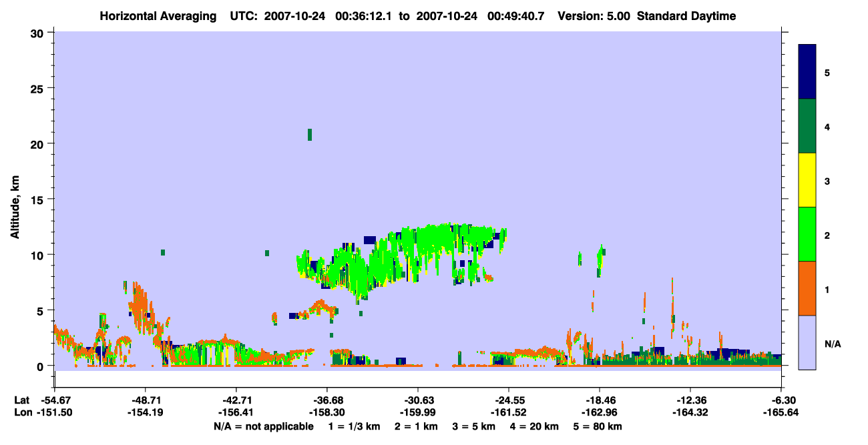Screen dimensions: 868x445
Task: Click the latitude label '-48.71'
Action: point(146,400)
